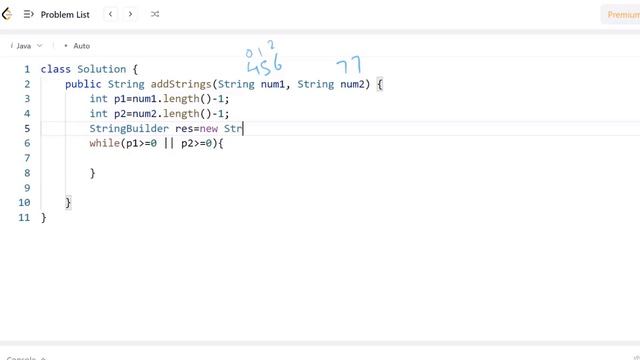The width and height of the screenshot is (640, 360).
Task: Click the 'public' keyword on line 2
Action: (x=83, y=84)
